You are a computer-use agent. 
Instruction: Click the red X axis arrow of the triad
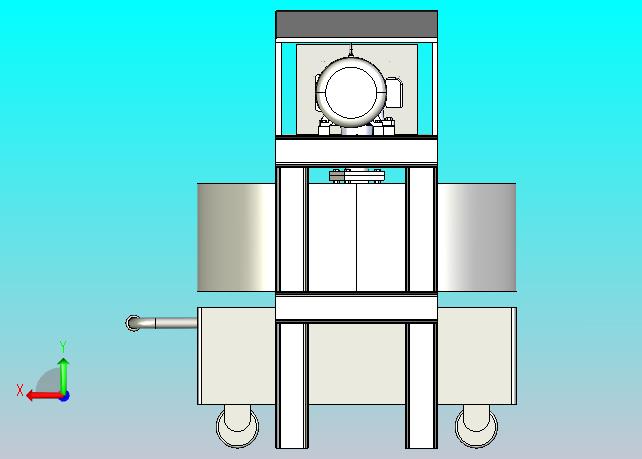[x=43, y=396]
